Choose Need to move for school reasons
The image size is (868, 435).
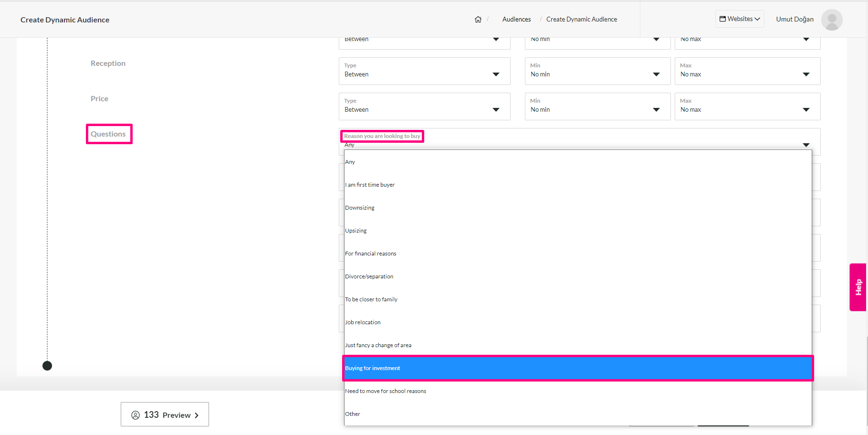[x=578, y=391]
